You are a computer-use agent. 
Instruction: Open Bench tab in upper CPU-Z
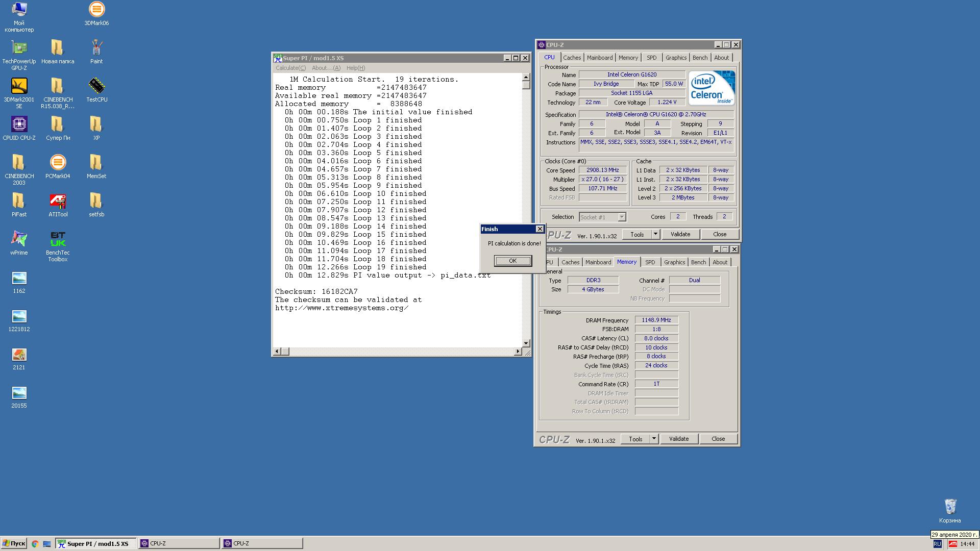tap(700, 58)
